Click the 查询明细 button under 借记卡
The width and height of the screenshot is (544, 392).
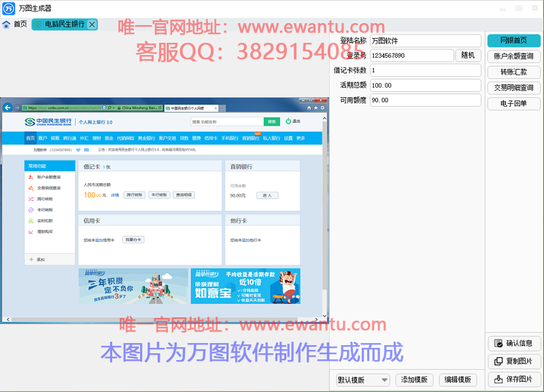184,195
